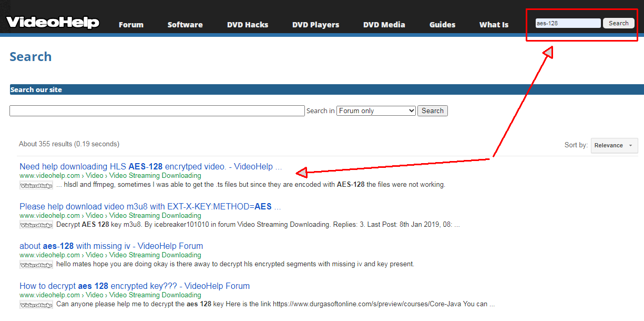Open the DVD Players menu
The image size is (644, 321).
[316, 25]
